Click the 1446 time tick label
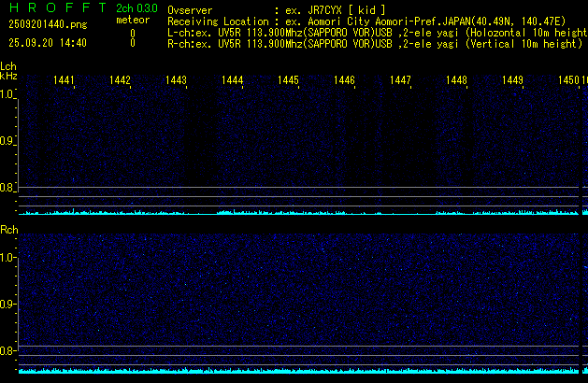588x383 pixels. 344,81
